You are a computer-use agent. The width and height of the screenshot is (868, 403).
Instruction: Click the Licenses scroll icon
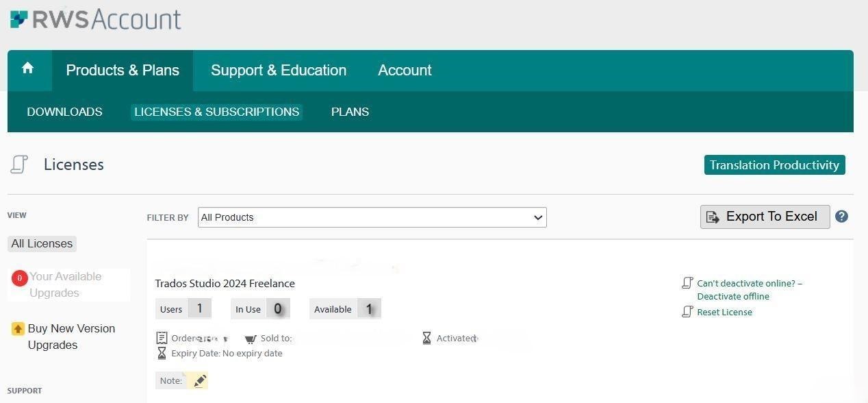pos(19,164)
